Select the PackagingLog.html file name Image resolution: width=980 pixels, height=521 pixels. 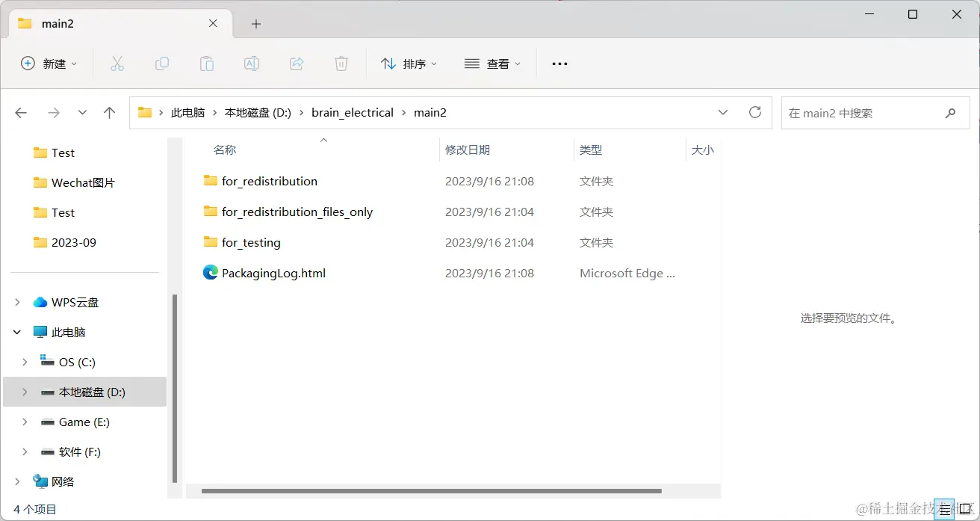tap(274, 274)
